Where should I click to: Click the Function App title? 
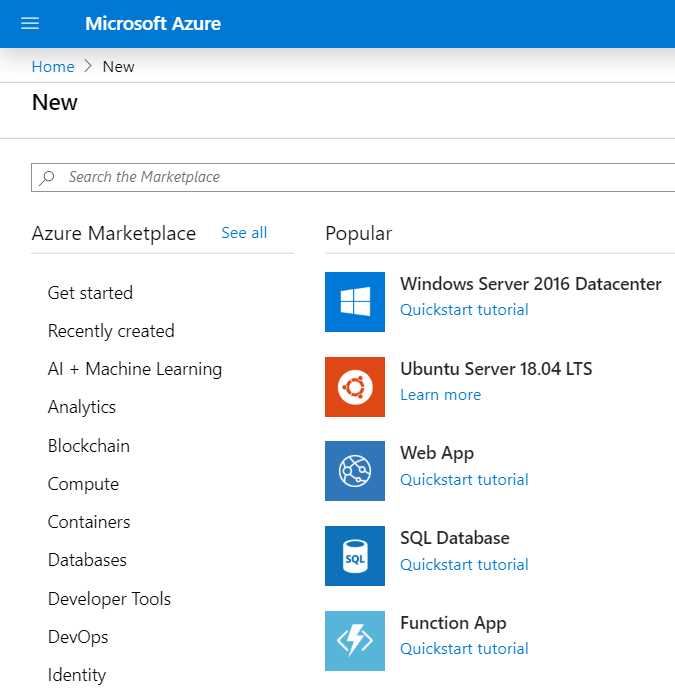tap(453, 624)
